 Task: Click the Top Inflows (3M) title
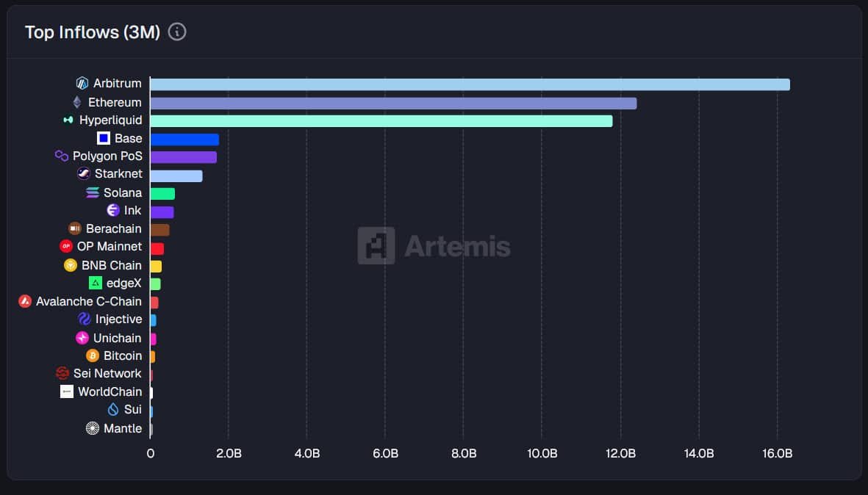click(x=93, y=32)
